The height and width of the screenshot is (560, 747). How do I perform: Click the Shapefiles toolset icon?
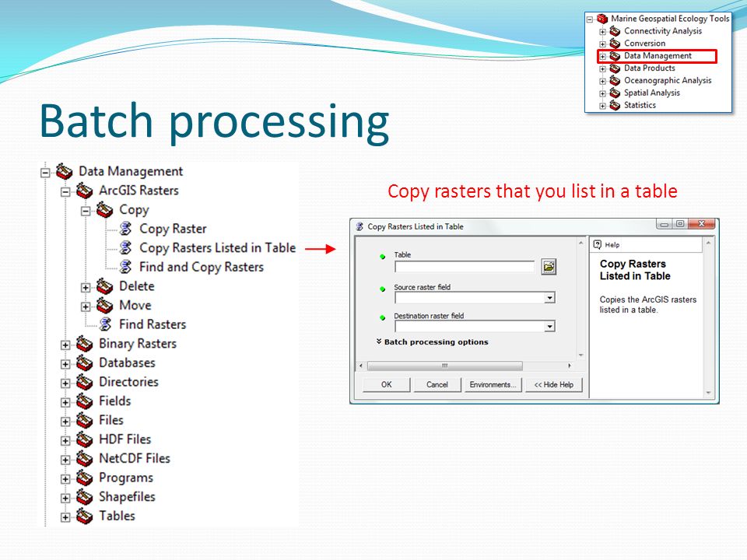tap(84, 497)
